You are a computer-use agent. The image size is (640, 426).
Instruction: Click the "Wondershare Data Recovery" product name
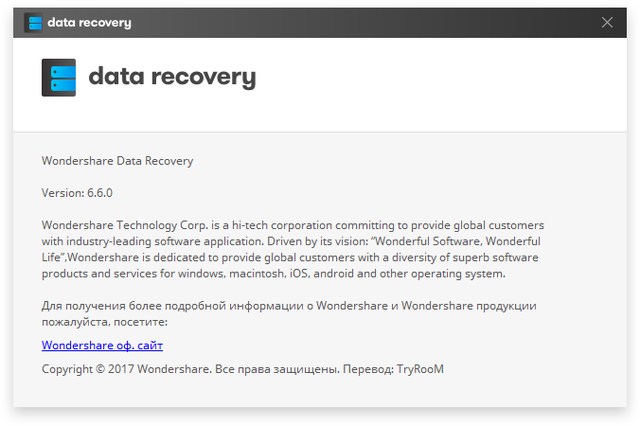[117, 160]
